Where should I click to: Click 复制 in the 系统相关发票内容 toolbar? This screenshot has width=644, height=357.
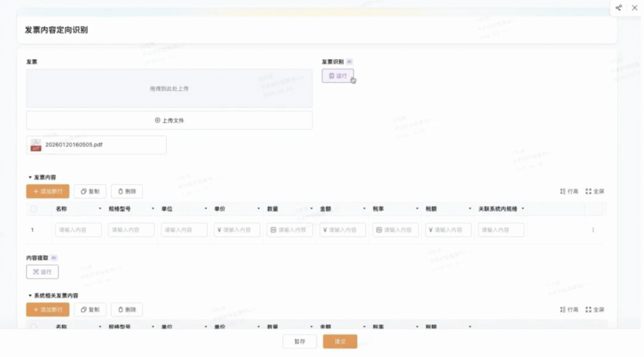pos(90,309)
